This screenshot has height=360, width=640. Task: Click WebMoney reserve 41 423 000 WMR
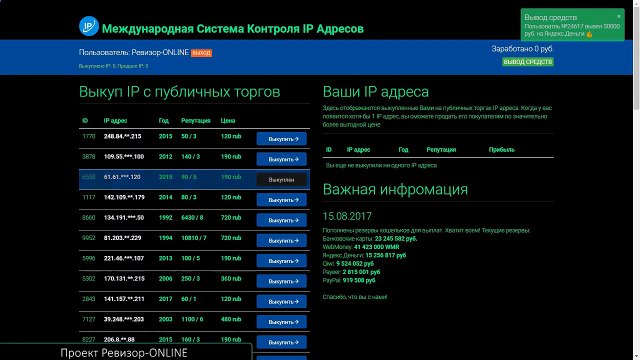tap(377, 247)
